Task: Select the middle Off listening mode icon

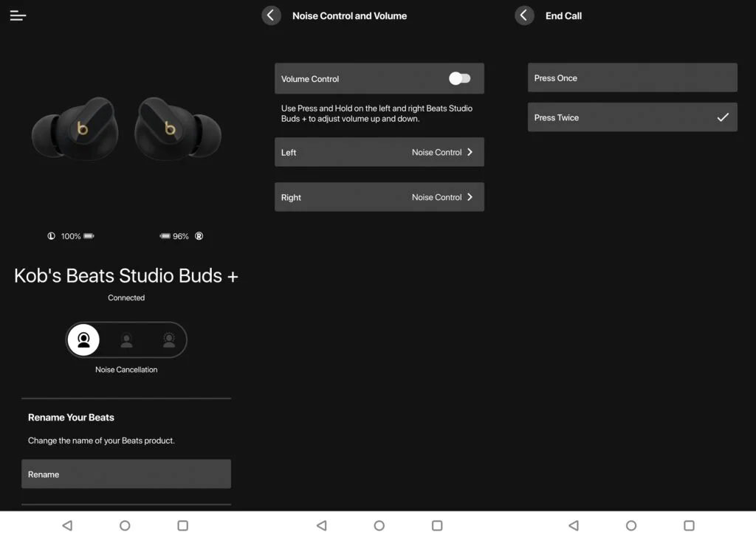Action: (x=126, y=340)
